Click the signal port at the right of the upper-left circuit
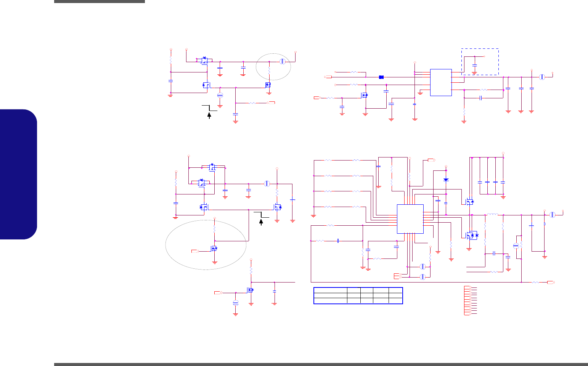Screen dimensions: 588x366 click(271, 103)
